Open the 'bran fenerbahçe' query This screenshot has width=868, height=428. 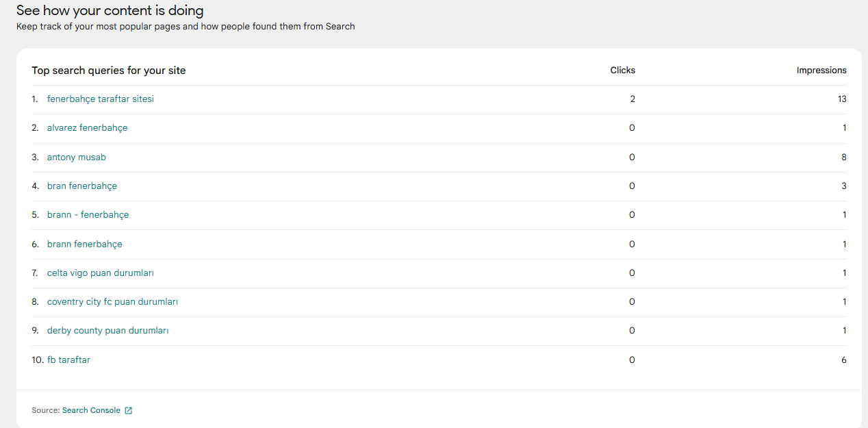tap(82, 186)
